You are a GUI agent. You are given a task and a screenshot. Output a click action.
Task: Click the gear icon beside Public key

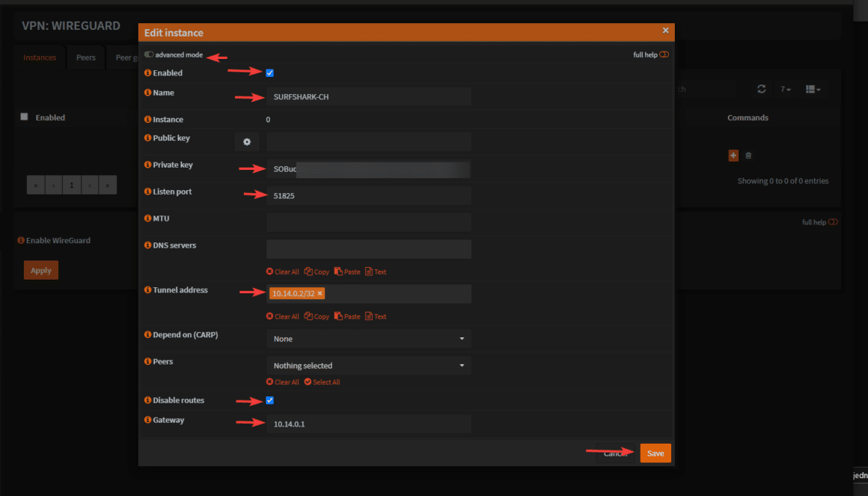coord(246,142)
